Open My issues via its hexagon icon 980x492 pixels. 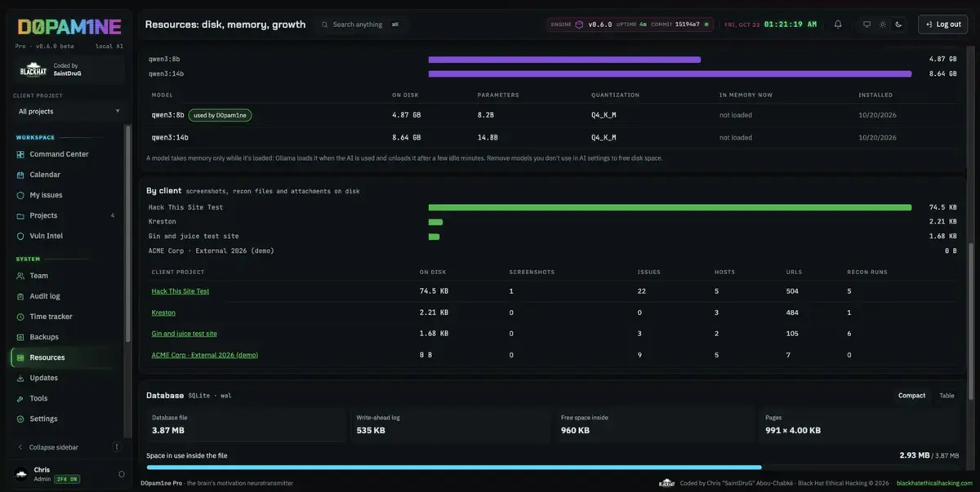21,195
